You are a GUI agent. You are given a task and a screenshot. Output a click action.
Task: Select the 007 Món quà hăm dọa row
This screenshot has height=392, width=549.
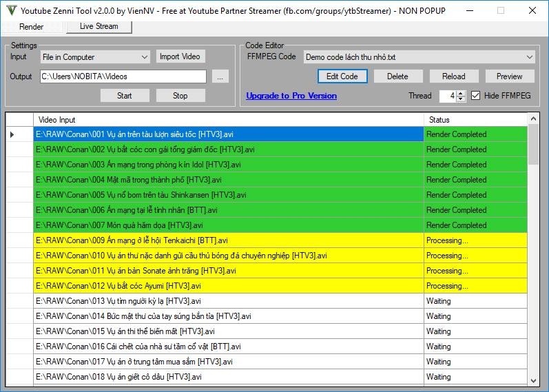pyautogui.click(x=229, y=225)
